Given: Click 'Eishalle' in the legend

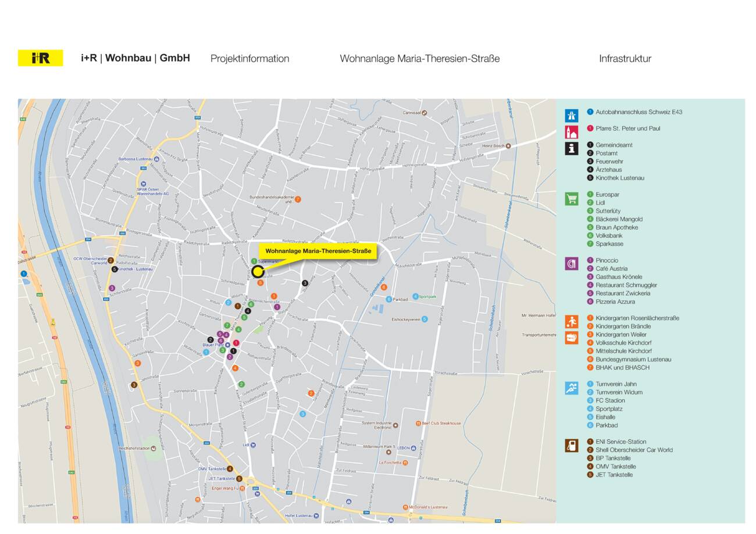Looking at the screenshot, I should point(605,417).
